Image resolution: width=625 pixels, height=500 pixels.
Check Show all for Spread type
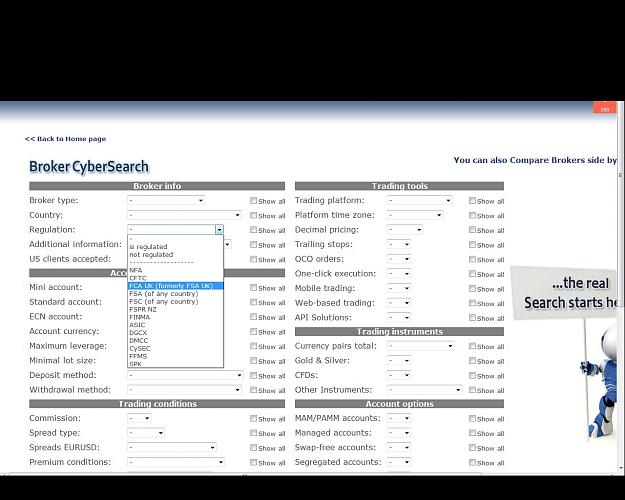click(x=253, y=433)
